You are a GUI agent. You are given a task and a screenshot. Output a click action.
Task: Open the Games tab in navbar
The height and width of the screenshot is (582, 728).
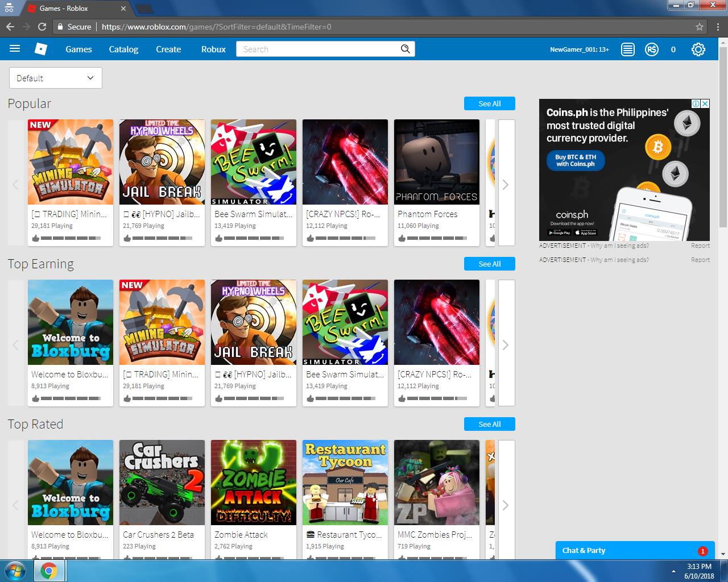click(x=78, y=49)
